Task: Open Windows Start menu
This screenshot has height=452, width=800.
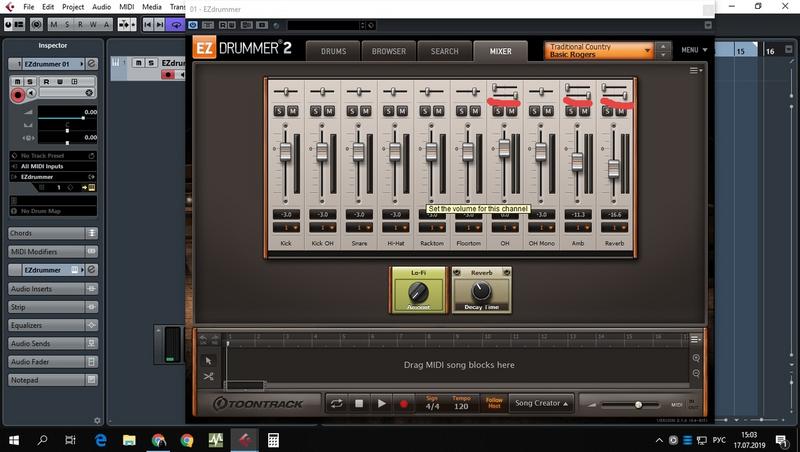Action: [x=14, y=440]
